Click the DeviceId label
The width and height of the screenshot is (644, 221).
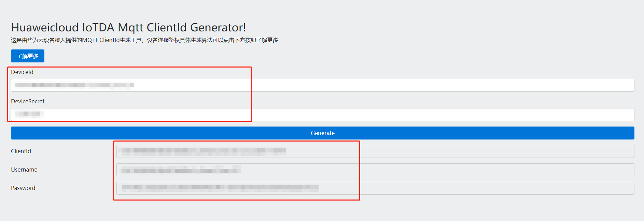(x=22, y=72)
